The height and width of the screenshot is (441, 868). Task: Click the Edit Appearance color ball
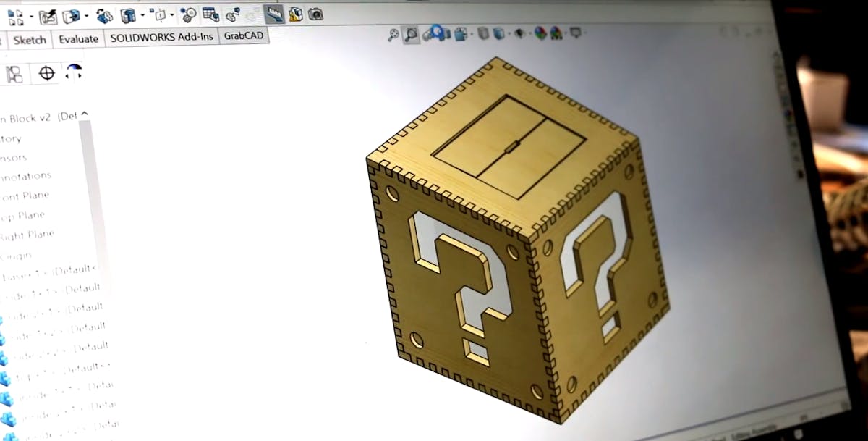point(540,33)
